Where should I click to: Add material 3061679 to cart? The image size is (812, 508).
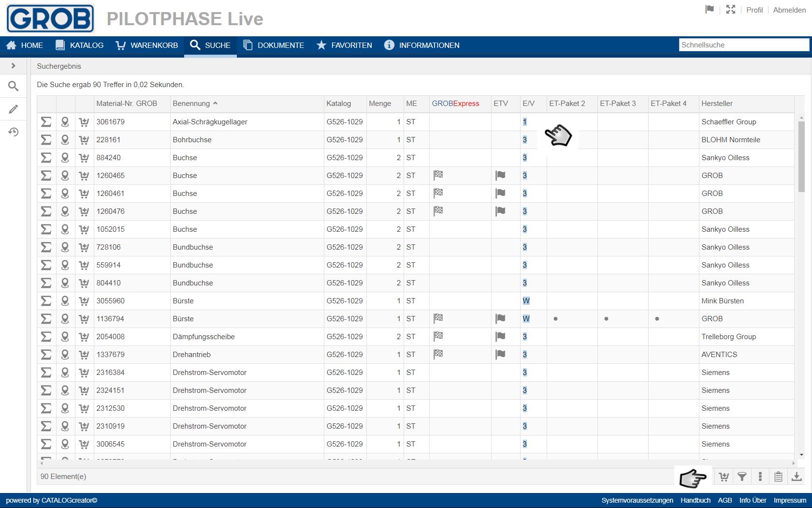click(84, 122)
